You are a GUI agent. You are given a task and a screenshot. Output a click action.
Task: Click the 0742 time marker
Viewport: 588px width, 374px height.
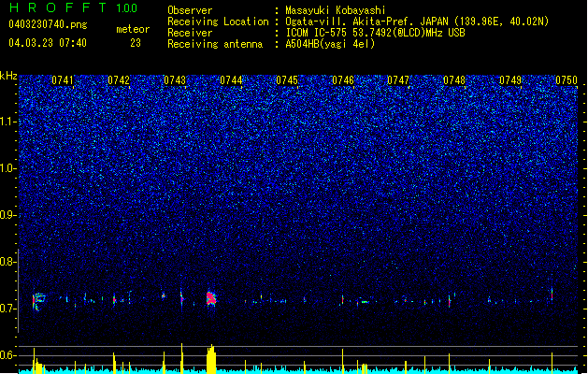[119, 80]
